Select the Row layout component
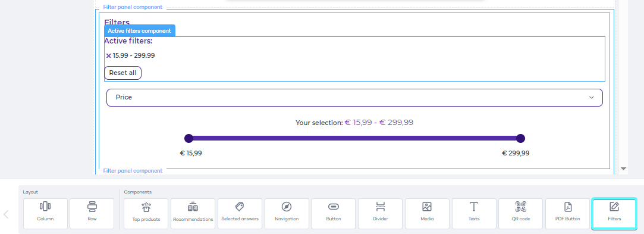Image resolution: width=644 pixels, height=234 pixels. 92,214
